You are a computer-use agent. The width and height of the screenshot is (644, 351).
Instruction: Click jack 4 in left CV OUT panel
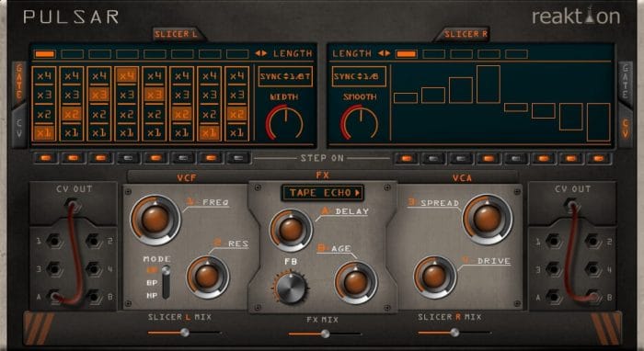(94, 269)
